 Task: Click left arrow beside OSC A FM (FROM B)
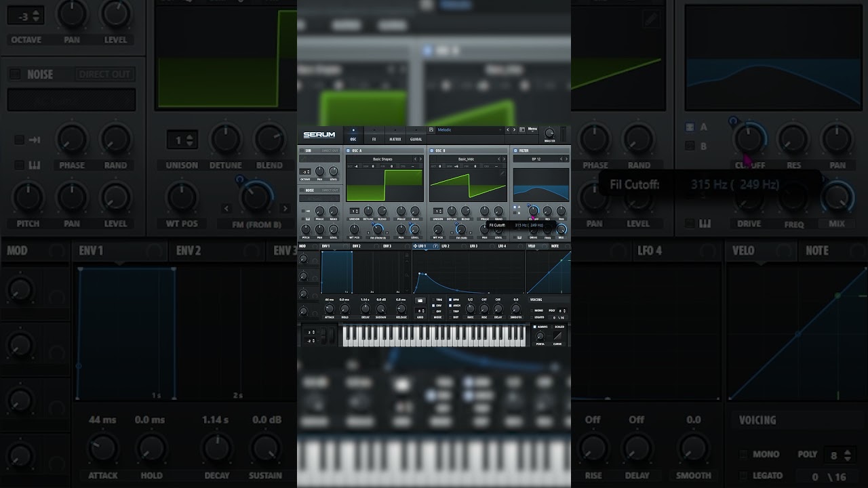368,232
